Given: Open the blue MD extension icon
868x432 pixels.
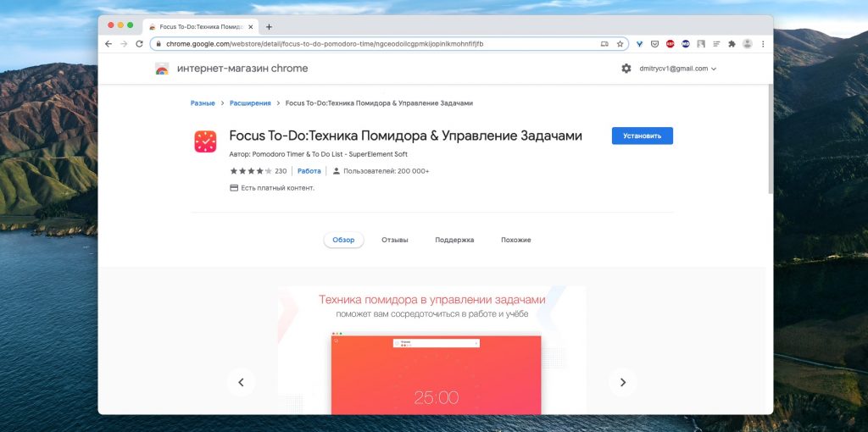Looking at the screenshot, I should pos(685,44).
